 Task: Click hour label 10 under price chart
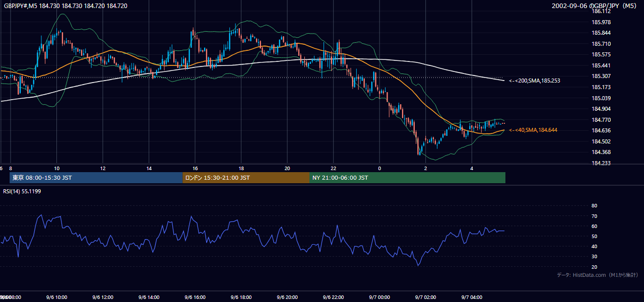[x=56, y=168]
